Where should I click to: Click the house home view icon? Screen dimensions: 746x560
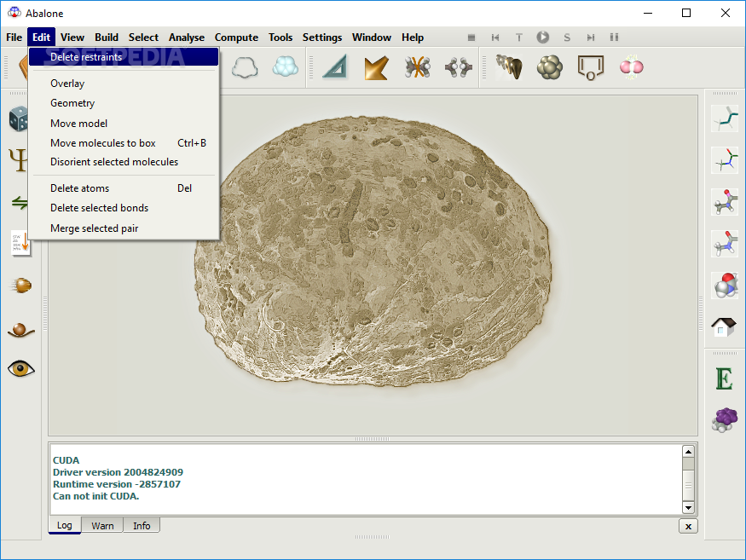724,326
